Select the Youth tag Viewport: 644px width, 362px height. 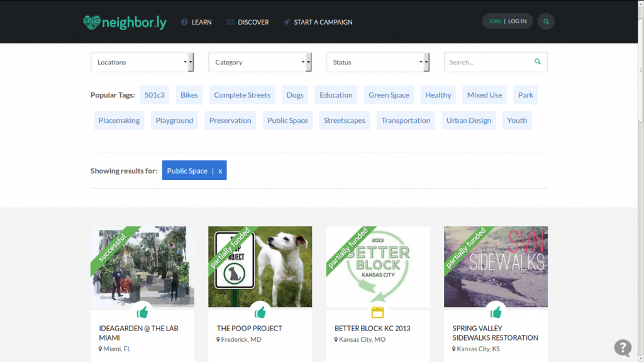click(x=517, y=120)
